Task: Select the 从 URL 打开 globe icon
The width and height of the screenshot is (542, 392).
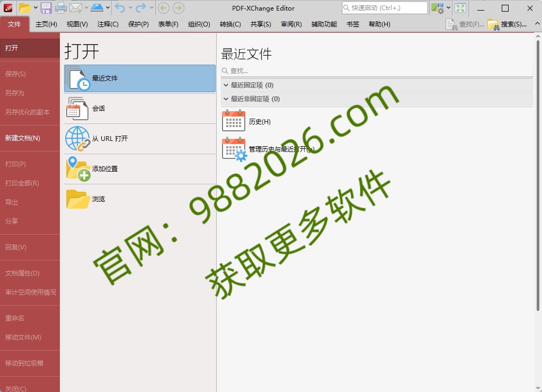Action: tap(78, 138)
